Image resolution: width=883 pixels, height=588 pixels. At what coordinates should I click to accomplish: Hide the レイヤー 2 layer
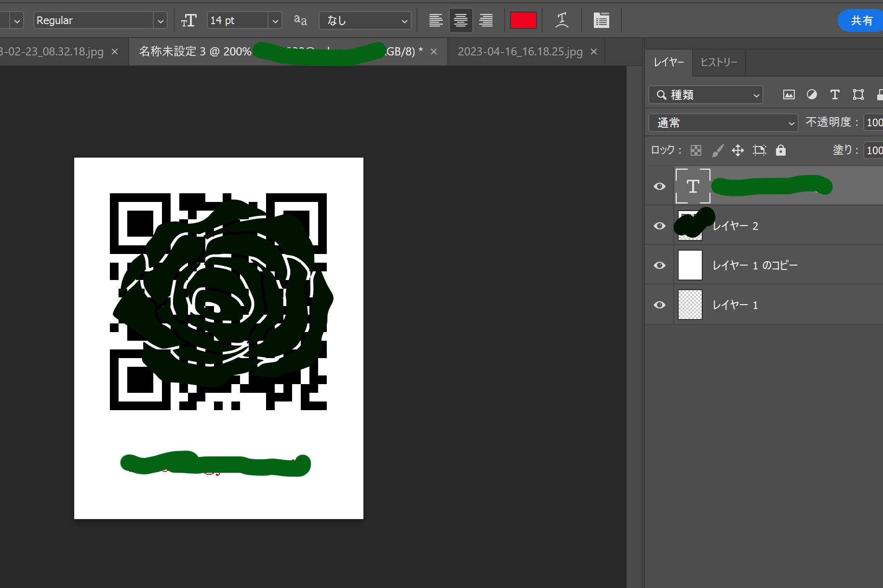tap(659, 226)
